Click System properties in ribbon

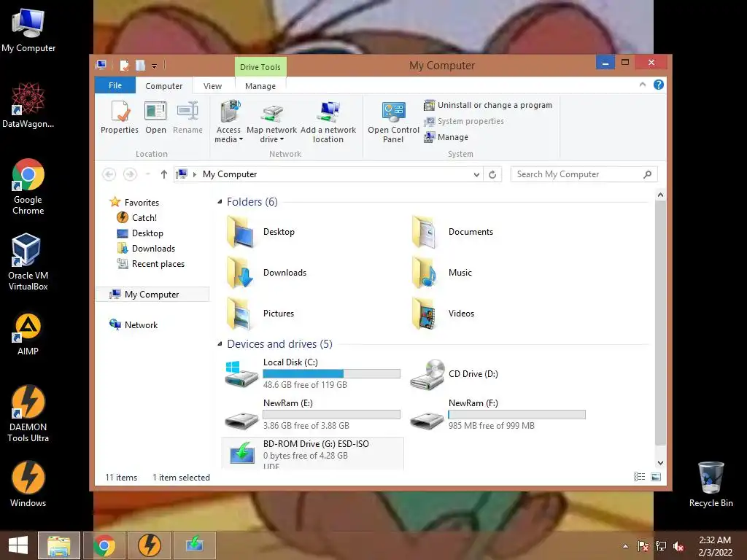[464, 122]
